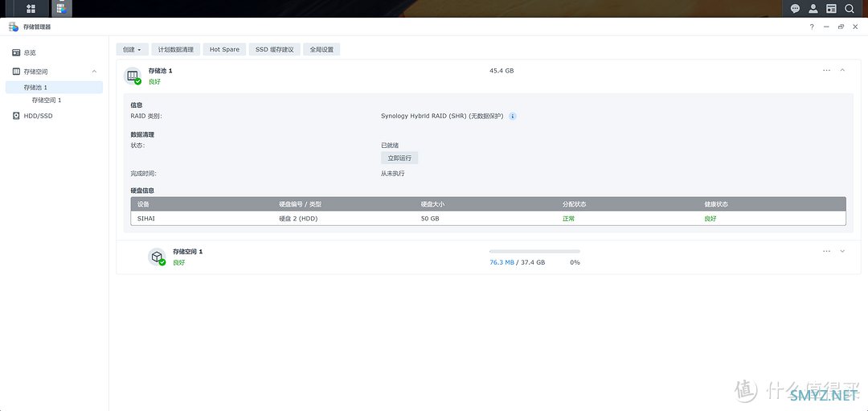868x411 pixels.
Task: Click the RAID type info icon
Action: [x=513, y=117]
